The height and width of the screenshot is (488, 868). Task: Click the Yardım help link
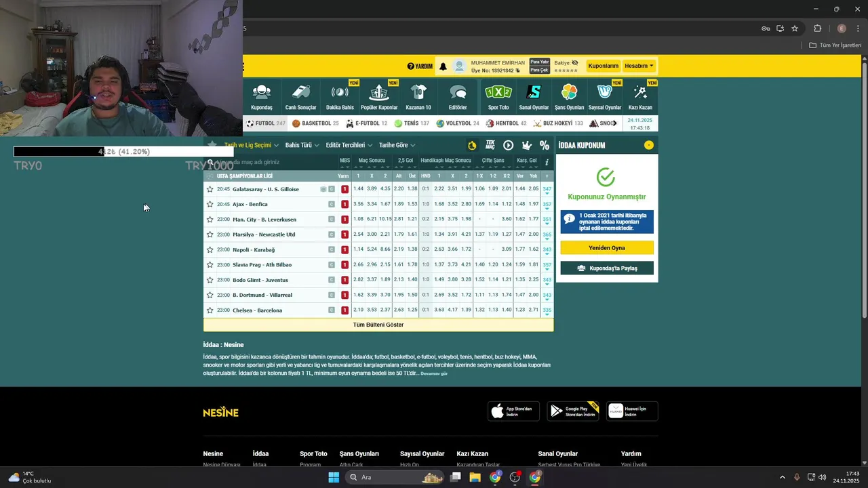pyautogui.click(x=420, y=66)
